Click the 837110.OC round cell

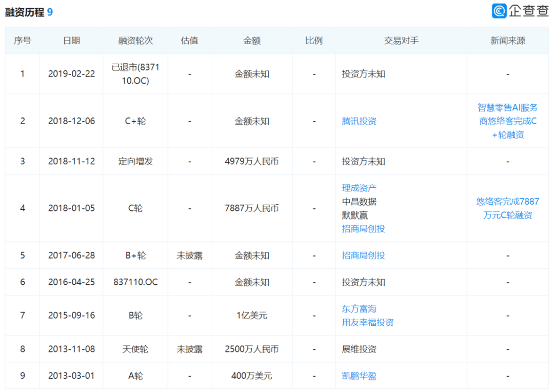point(135,282)
